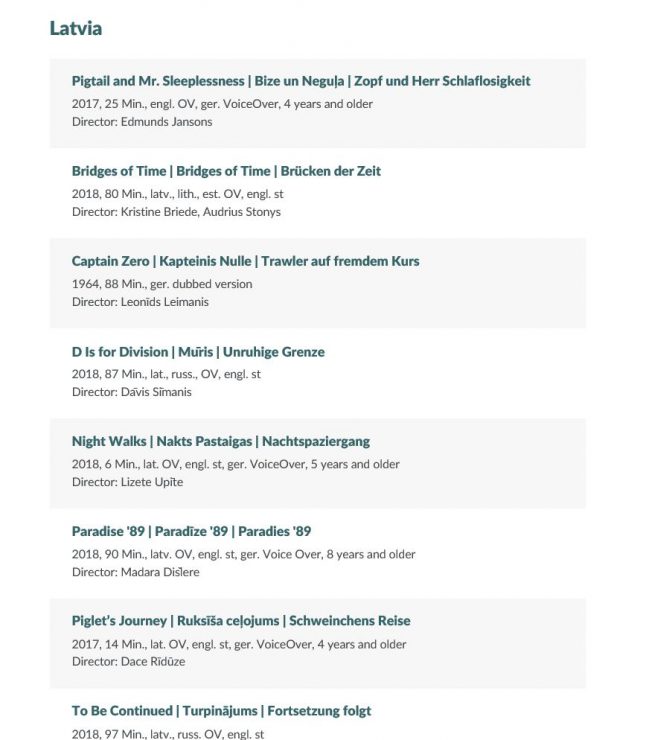Open the Piglet's Journey film title
Viewport: 646px width, 740px height.
point(241,621)
